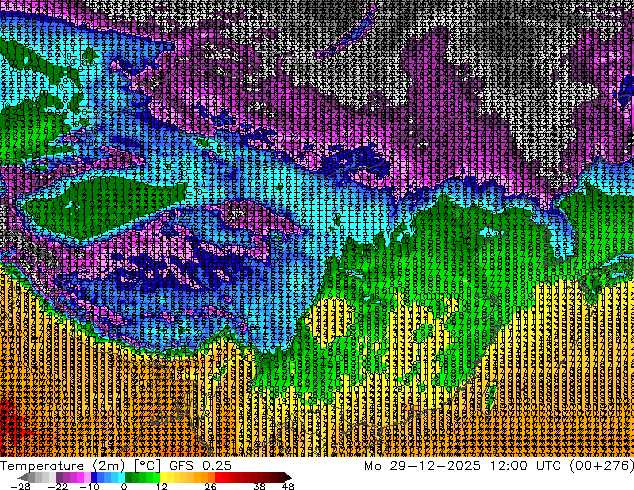Click the 'GFS 0.25' model label
This screenshot has width=634, height=490.
tap(200, 466)
